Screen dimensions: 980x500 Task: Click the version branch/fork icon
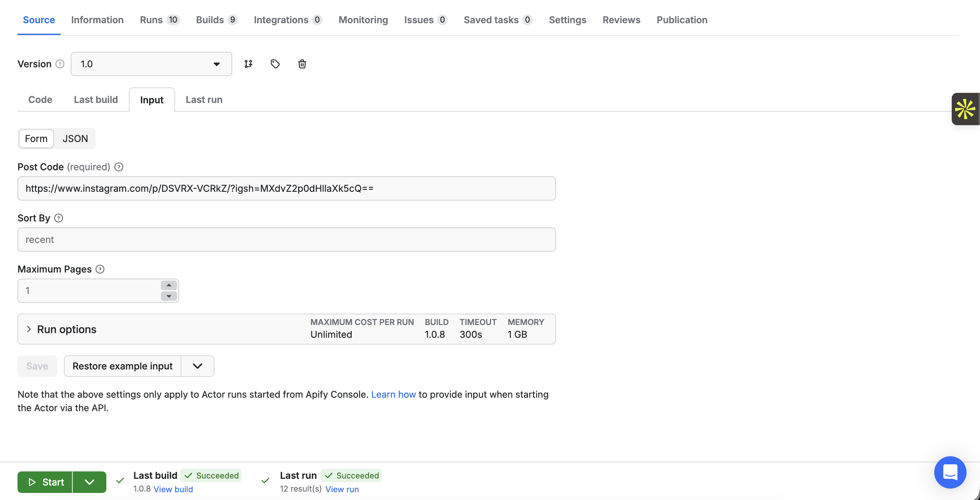click(x=248, y=64)
